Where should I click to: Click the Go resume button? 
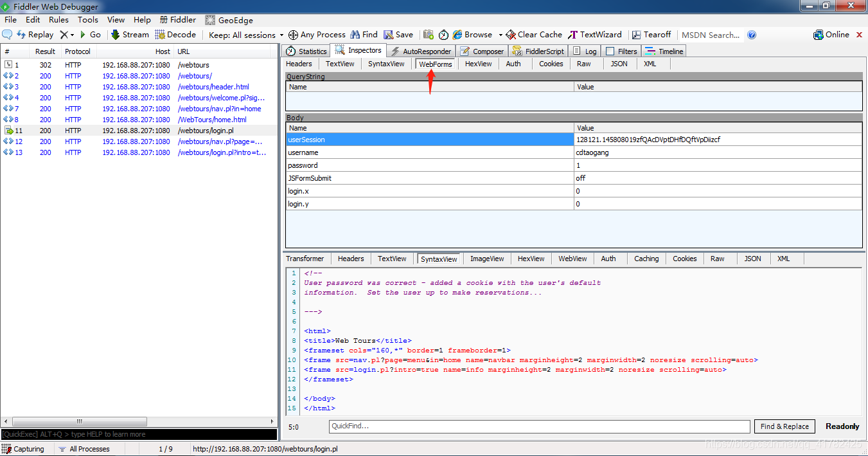[x=91, y=35]
